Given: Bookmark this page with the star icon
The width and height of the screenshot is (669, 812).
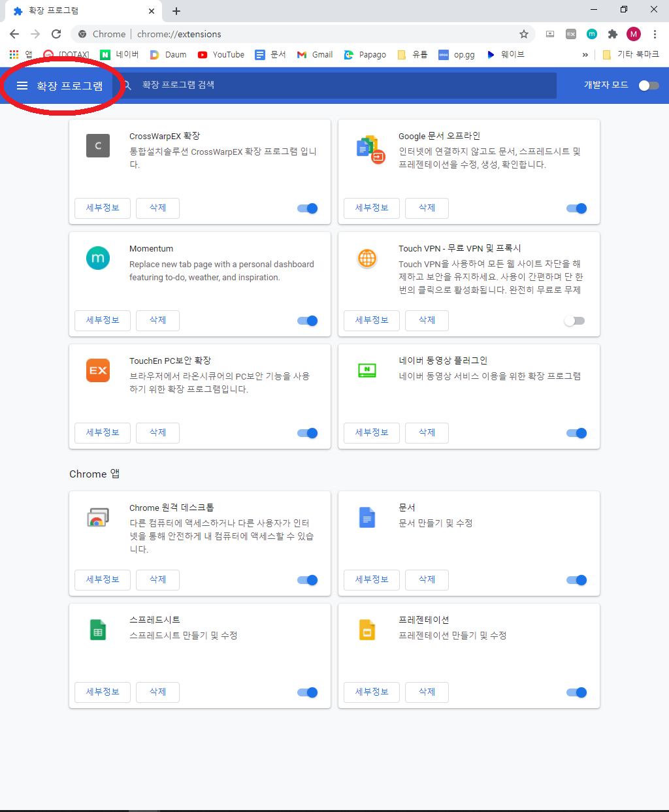Looking at the screenshot, I should pos(523,34).
